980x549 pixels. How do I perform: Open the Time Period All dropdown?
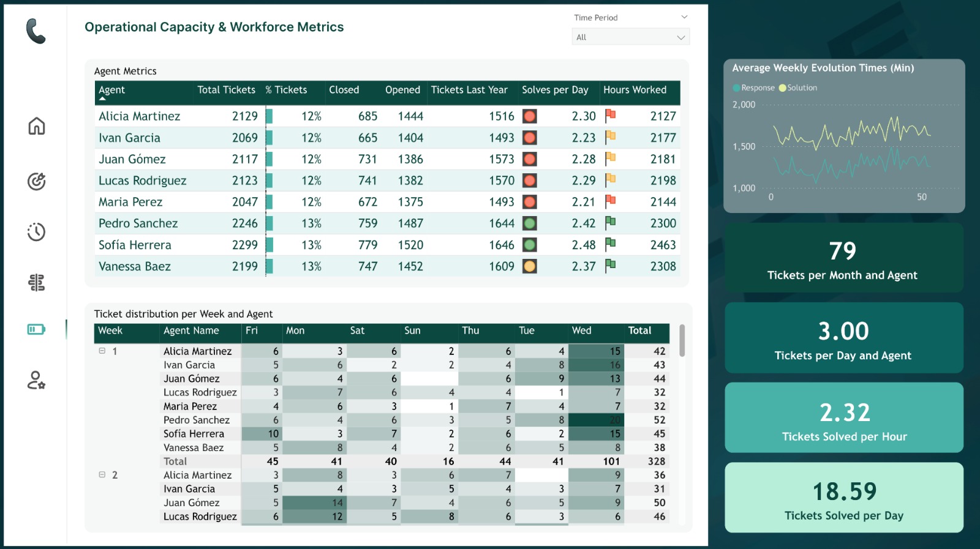(x=631, y=37)
